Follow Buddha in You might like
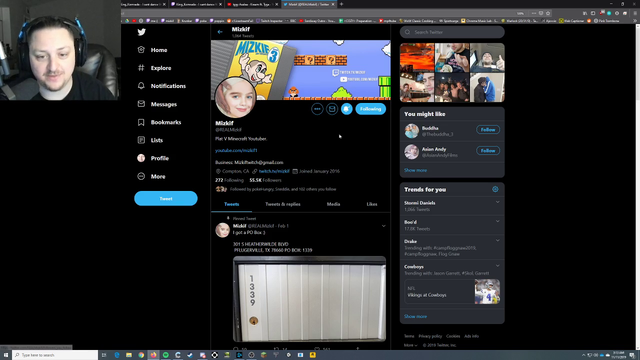The width and height of the screenshot is (640, 360). point(488,129)
